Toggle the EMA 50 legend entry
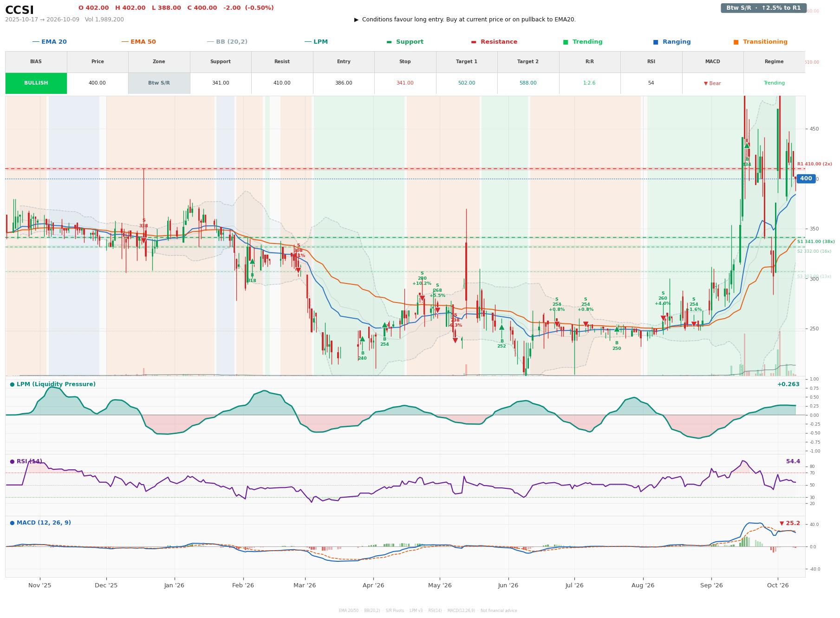This screenshot has width=840, height=618. coord(139,42)
